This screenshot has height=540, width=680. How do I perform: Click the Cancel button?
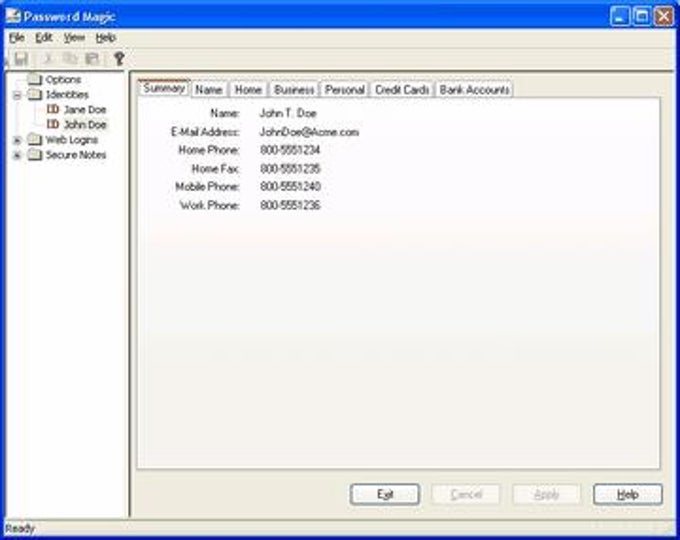466,494
